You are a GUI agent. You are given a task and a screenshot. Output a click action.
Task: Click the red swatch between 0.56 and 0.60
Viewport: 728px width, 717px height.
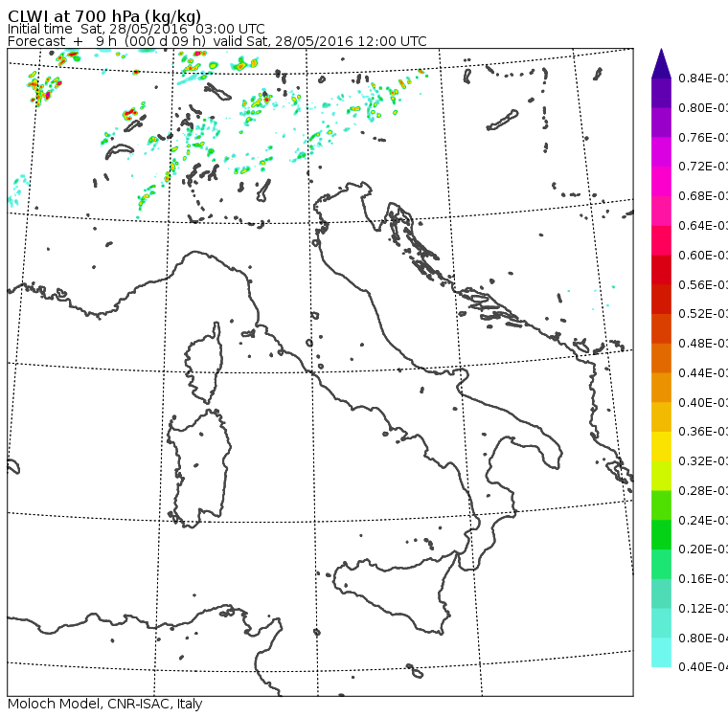tap(661, 270)
